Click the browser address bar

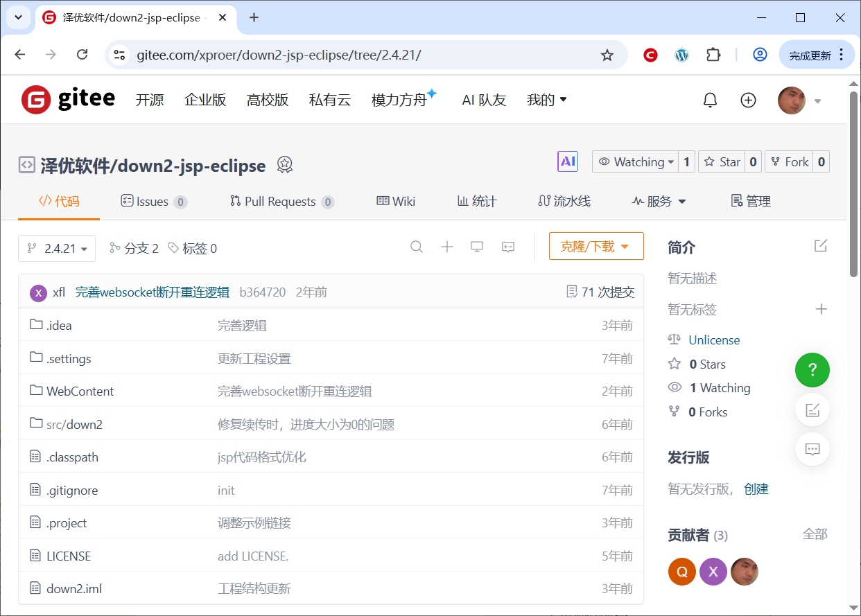click(360, 55)
